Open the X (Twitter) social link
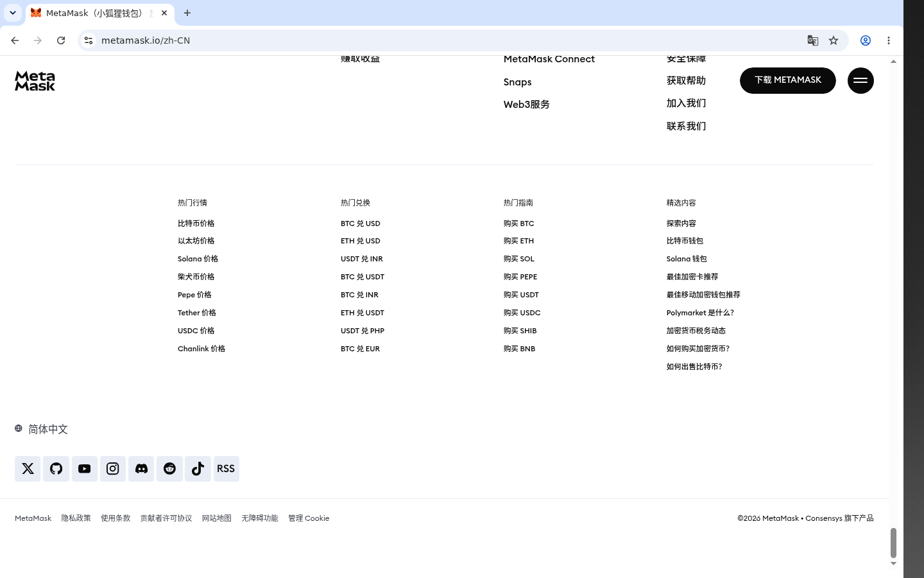This screenshot has height=578, width=924. 28,469
